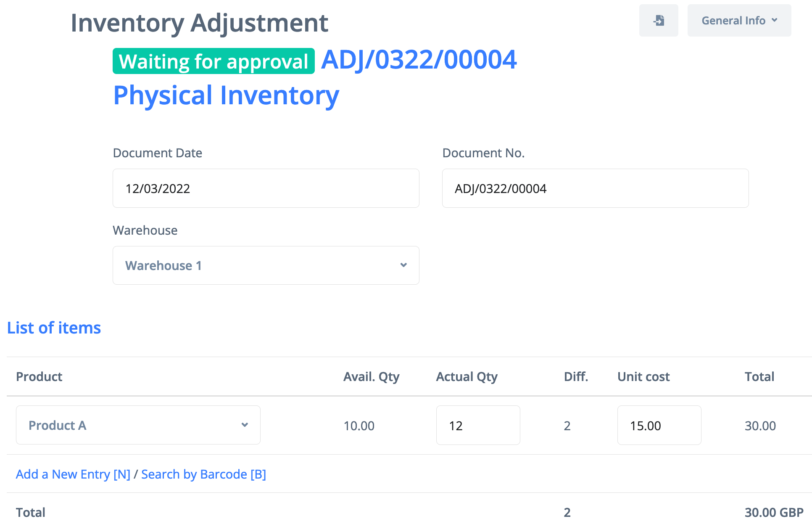Open the General Info dropdown menu
Screen dimensions: 812x524
[x=739, y=21]
